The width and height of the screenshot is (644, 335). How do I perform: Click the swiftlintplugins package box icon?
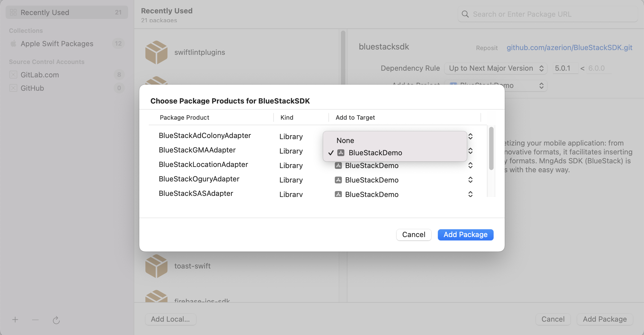pos(156,52)
